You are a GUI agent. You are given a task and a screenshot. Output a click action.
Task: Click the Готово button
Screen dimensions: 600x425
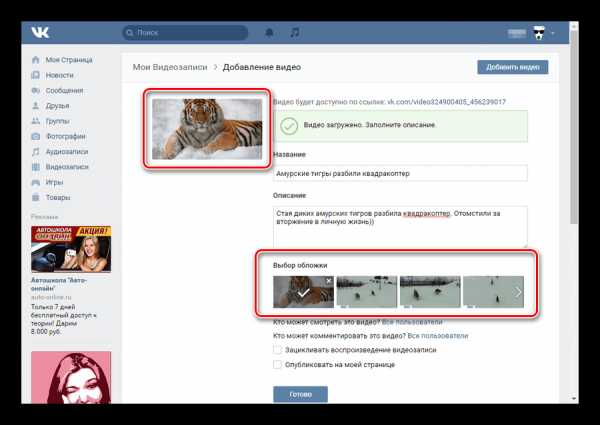click(300, 394)
